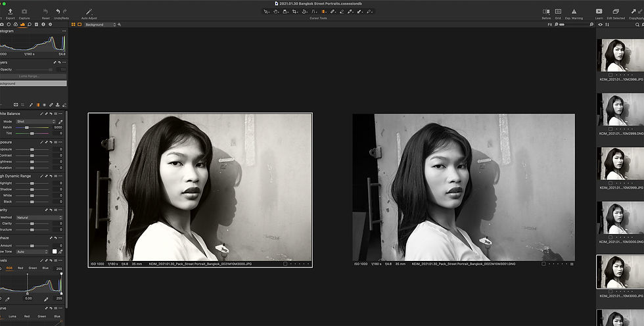Open the gear settings tool tab
This screenshot has height=326, width=644.
[x=50, y=24]
